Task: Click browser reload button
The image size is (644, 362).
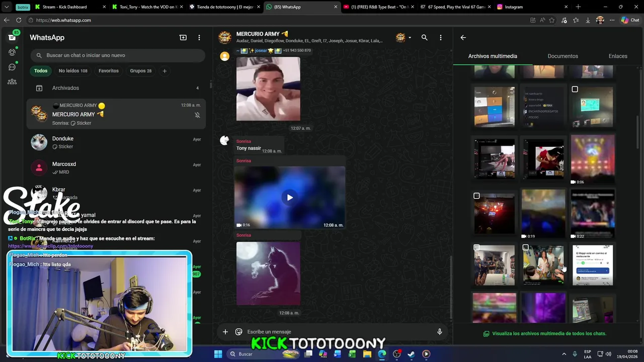Action: click(x=19, y=20)
